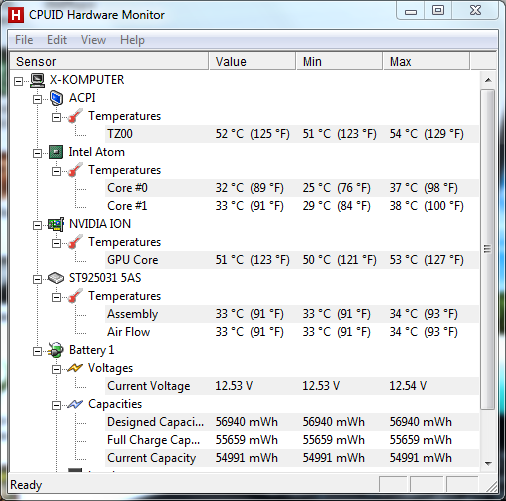The image size is (506, 501).
Task: Click the Capacities graph icon
Action: point(75,404)
